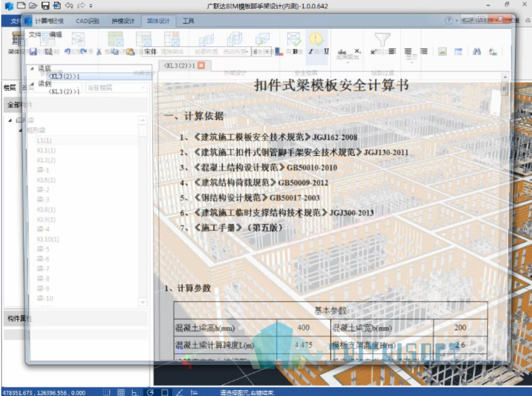Screen dimensions: 532x396
Task: Click the binoculars find icon
Action: point(477,52)
